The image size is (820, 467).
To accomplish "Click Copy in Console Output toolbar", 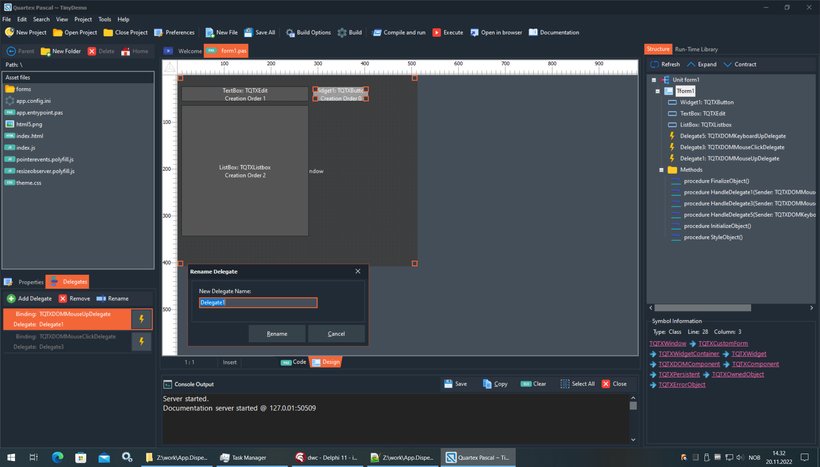I will coord(495,384).
